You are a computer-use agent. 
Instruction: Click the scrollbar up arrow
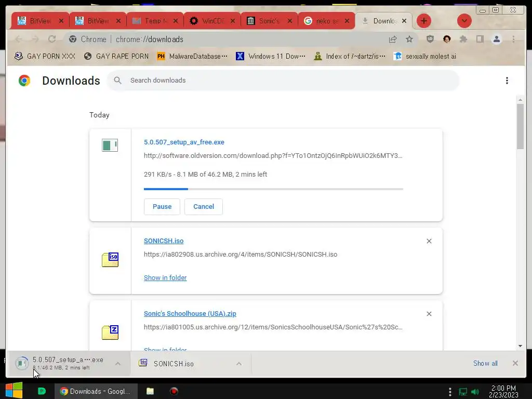pos(520,100)
